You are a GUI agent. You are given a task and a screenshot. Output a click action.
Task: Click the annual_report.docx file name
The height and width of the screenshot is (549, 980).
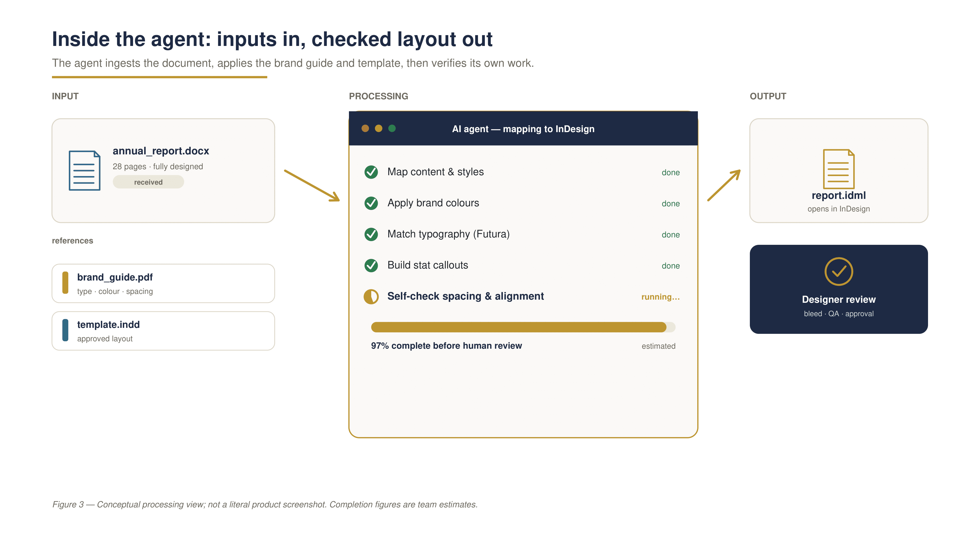tap(161, 151)
